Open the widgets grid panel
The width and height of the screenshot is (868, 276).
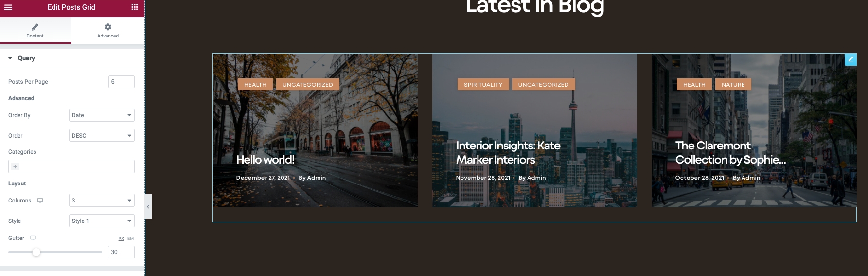(x=135, y=7)
